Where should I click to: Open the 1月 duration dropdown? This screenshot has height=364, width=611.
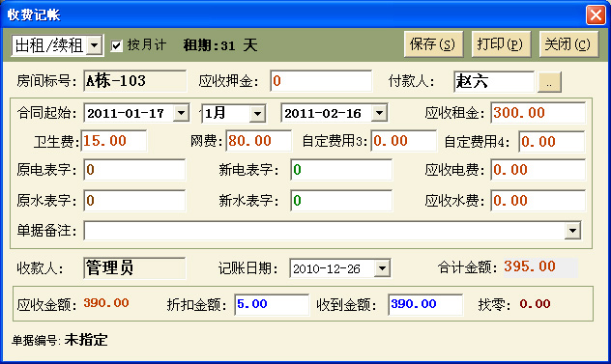(257, 114)
